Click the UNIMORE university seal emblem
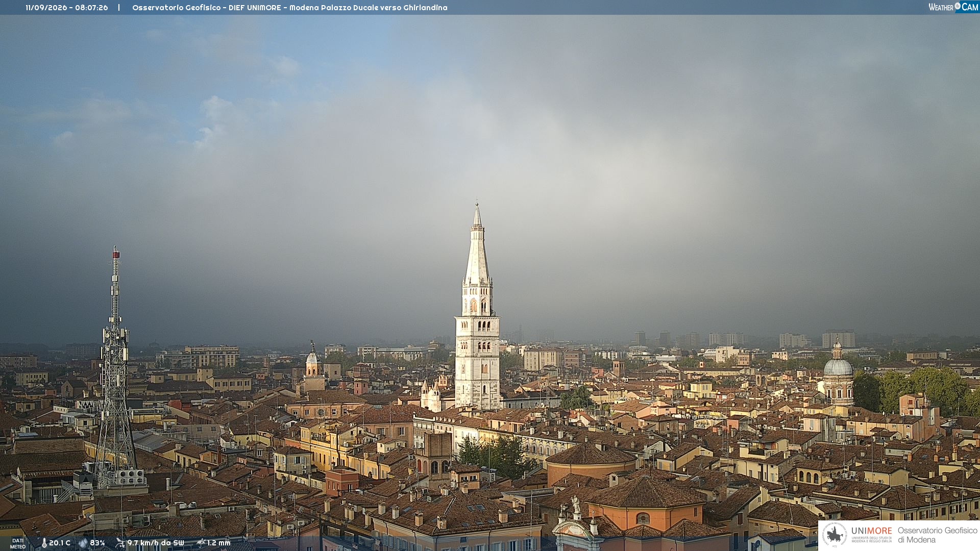 click(x=835, y=535)
